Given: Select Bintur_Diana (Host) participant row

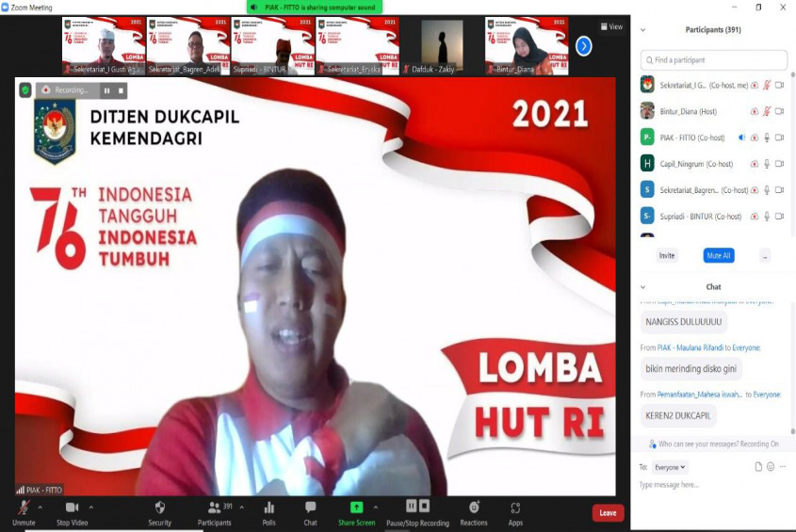Looking at the screenshot, I should click(x=713, y=111).
